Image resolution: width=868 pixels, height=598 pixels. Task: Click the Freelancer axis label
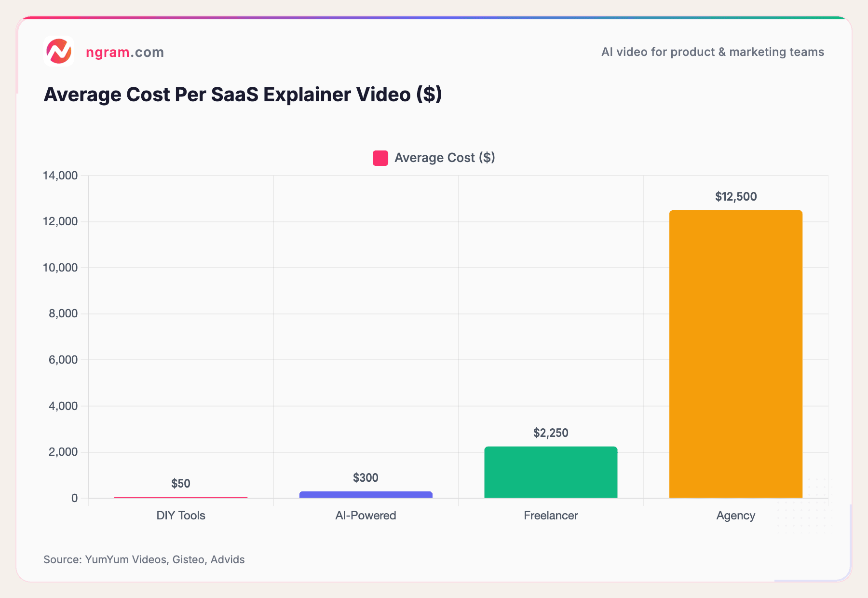click(550, 516)
